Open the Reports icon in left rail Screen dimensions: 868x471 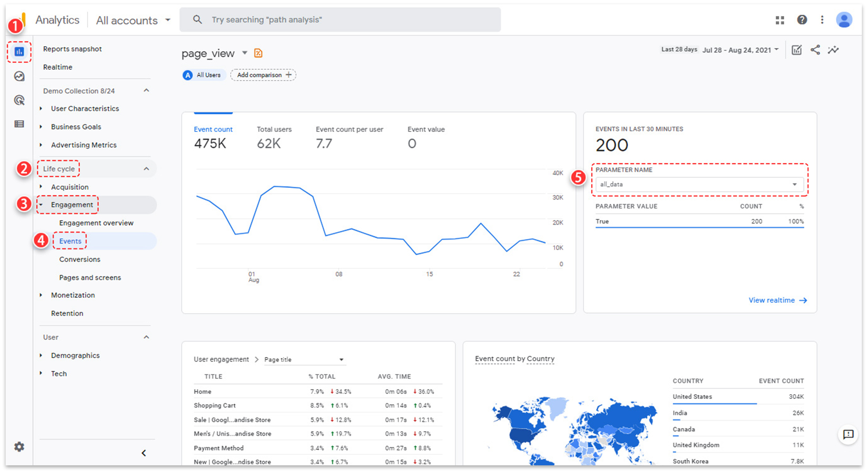(x=19, y=52)
